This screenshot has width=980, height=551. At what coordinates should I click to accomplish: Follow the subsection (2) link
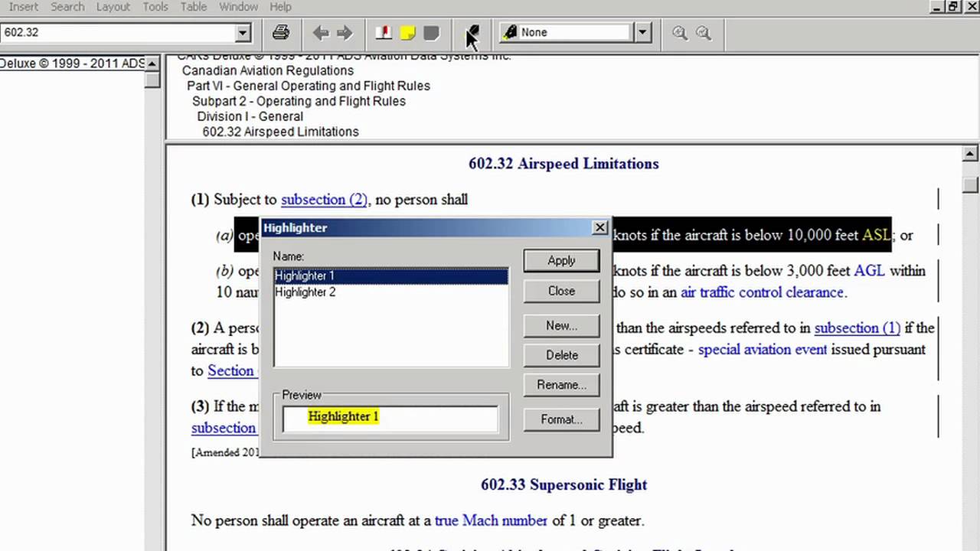pos(324,199)
